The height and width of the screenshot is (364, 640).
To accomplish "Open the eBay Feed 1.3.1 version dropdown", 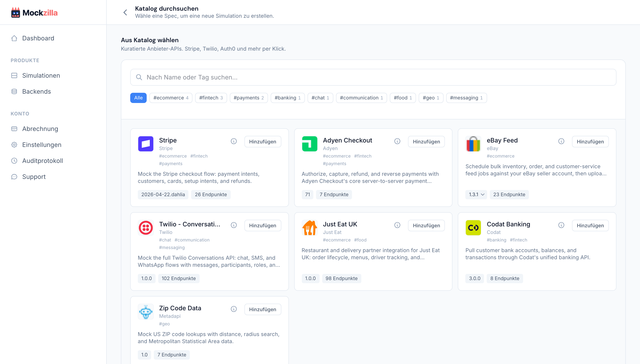I will tap(476, 194).
